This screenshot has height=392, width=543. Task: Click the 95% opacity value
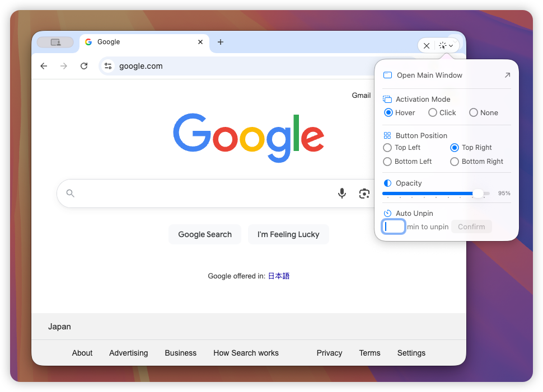[504, 193]
